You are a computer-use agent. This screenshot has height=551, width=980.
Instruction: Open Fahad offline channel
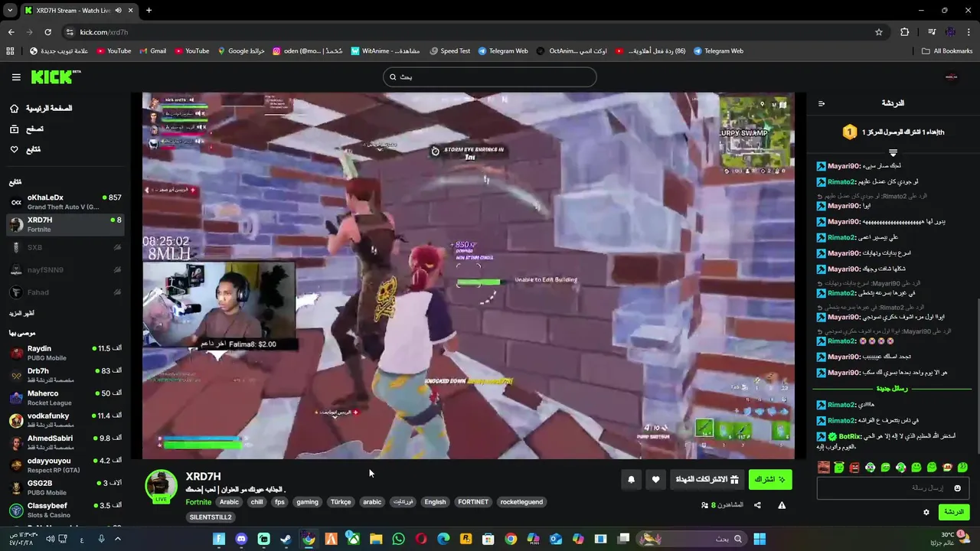coord(65,292)
